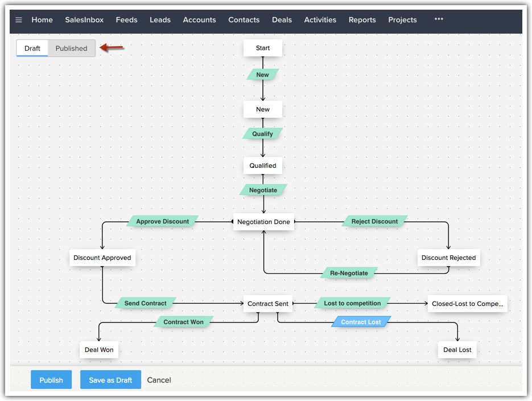Click the Re-Negotiate transition label
This screenshot has width=532, height=401.
pyautogui.click(x=349, y=273)
